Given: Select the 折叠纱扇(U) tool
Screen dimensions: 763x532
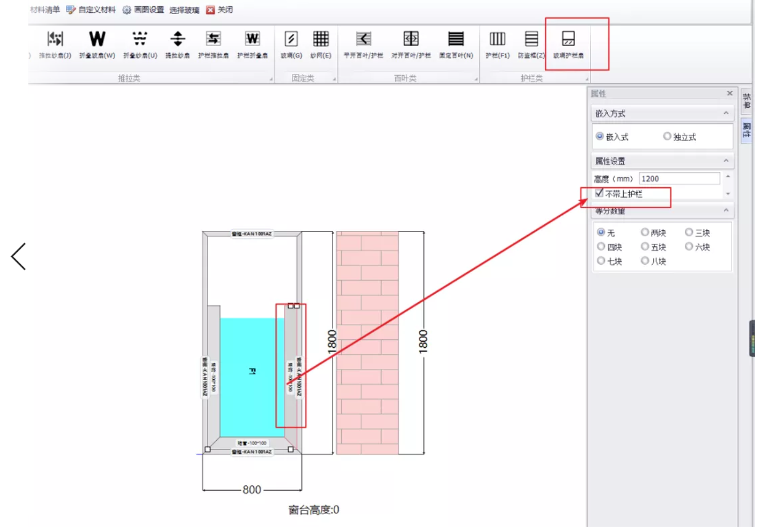Looking at the screenshot, I should pos(140,44).
